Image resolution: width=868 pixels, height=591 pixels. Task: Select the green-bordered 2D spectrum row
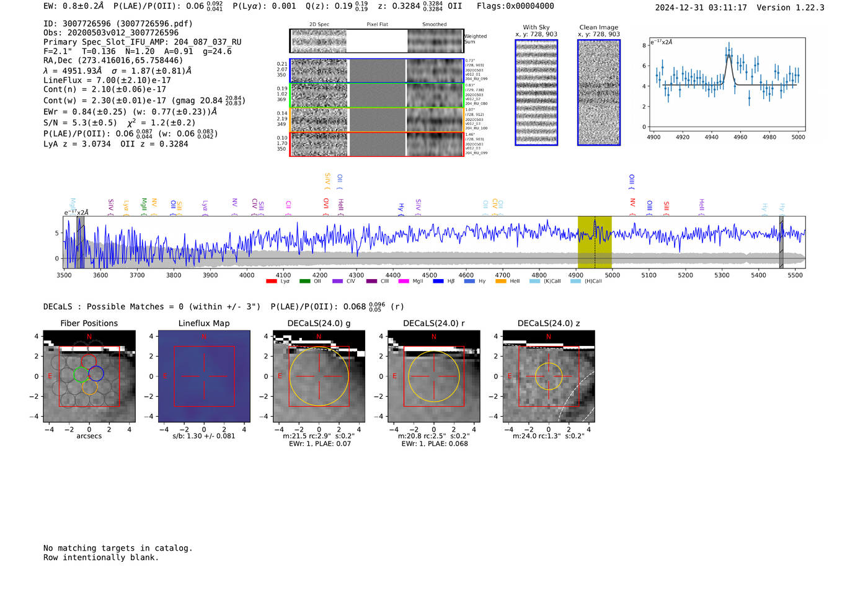tap(376, 96)
